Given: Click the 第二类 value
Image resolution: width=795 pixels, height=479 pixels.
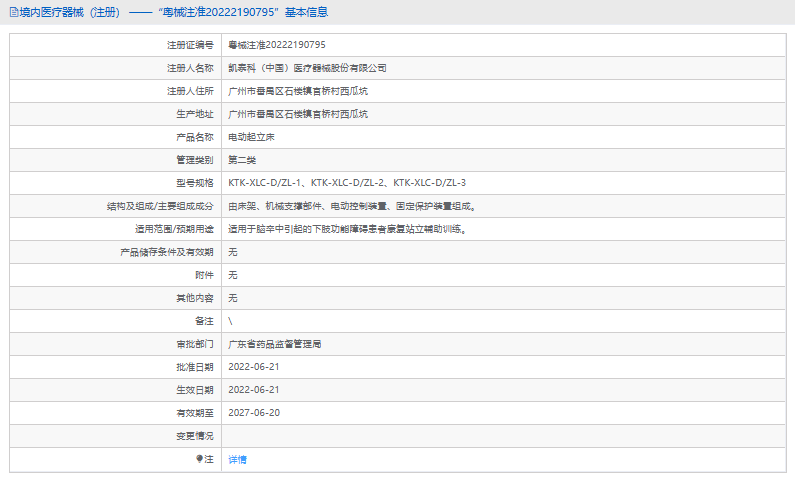Looking at the screenshot, I should (242, 160).
